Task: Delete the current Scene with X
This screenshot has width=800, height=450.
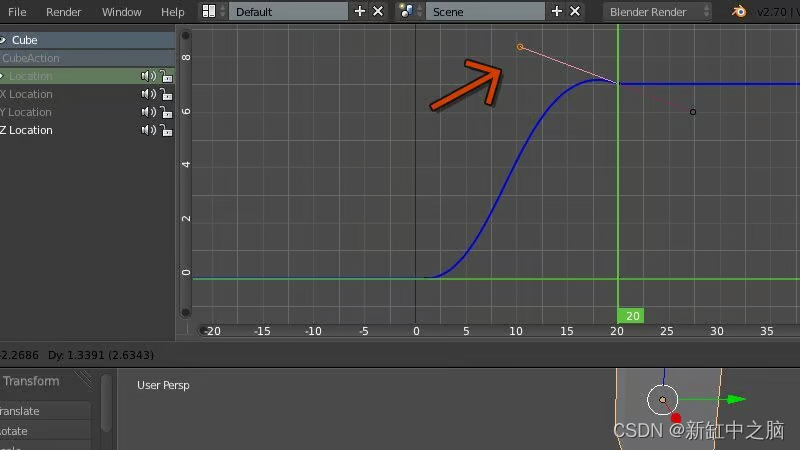Action: pyautogui.click(x=575, y=11)
